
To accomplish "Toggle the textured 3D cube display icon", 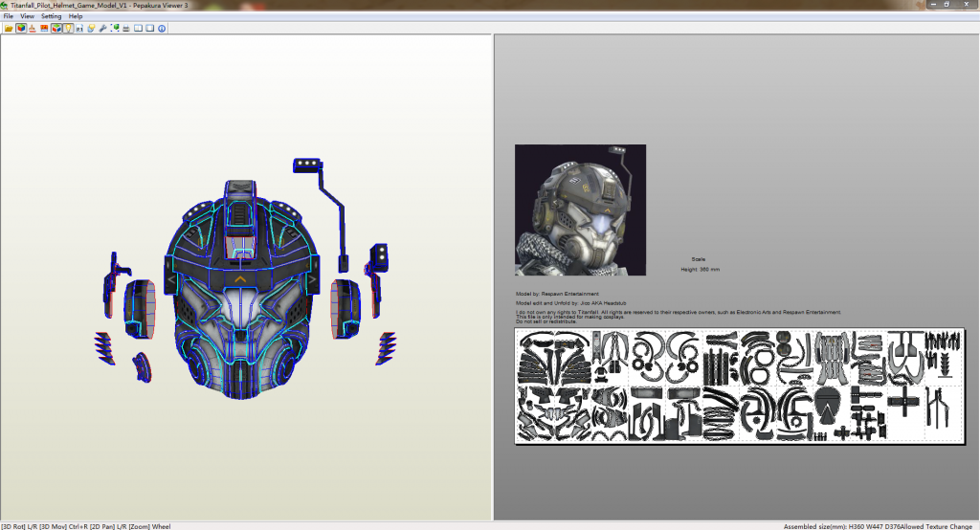I will pos(21,28).
